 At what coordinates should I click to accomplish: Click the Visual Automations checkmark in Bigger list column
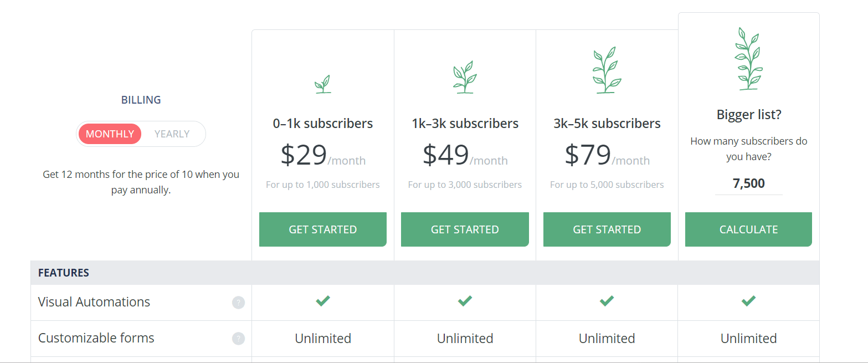[x=748, y=301]
